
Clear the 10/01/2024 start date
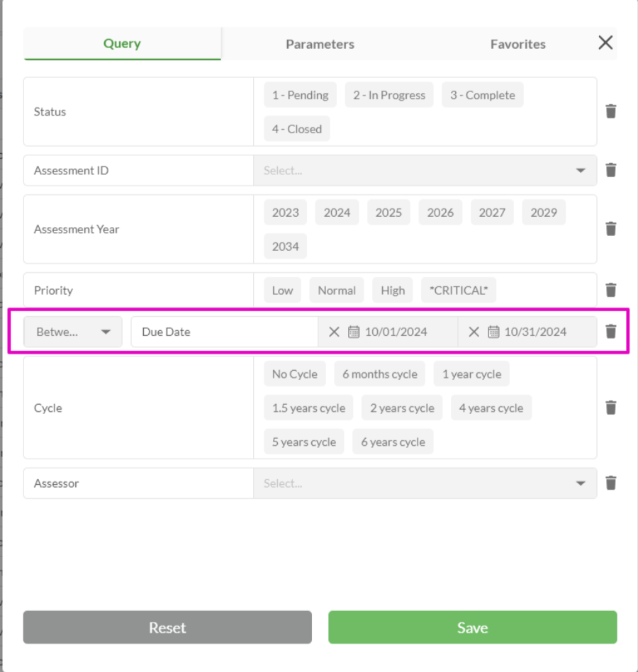click(x=335, y=332)
